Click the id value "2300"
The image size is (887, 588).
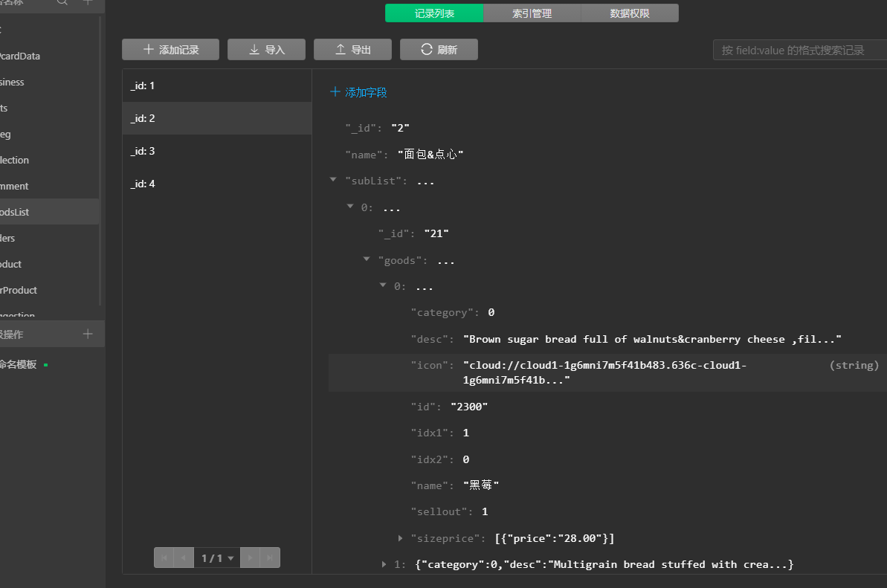point(469,407)
